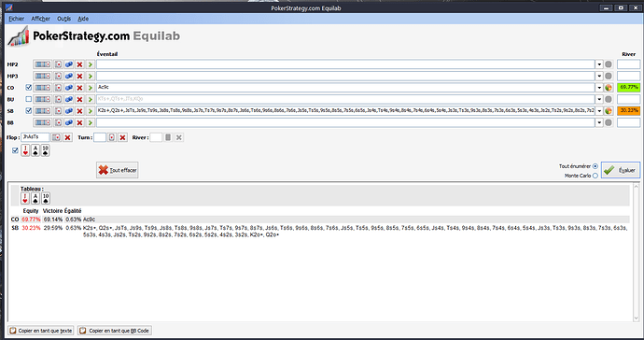Click the green CO equity percentage box
Viewport: 644px width, 340px height.
click(x=629, y=87)
